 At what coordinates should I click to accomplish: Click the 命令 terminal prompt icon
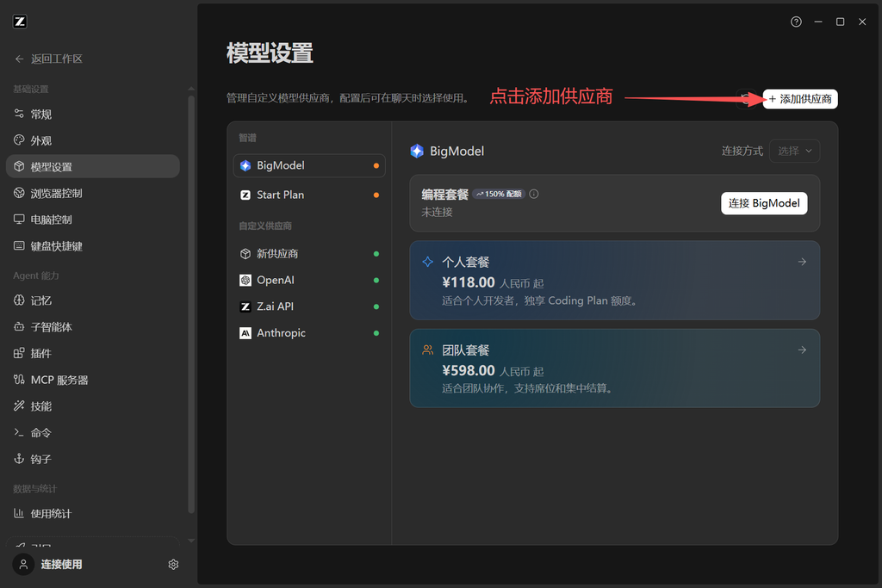pos(19,432)
